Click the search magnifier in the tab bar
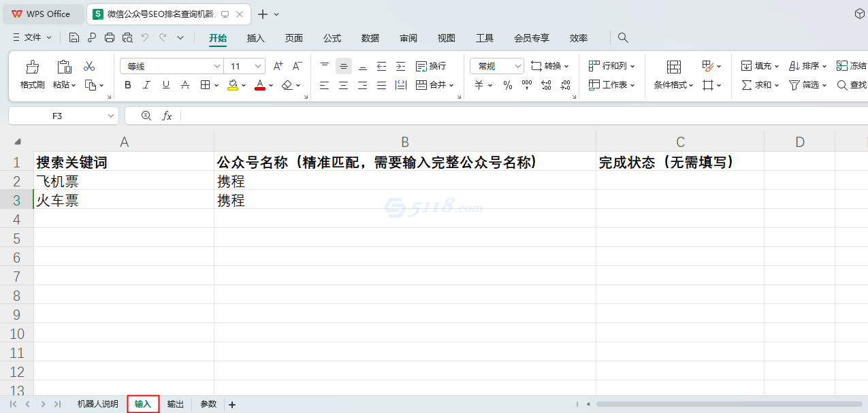Image resolution: width=868 pixels, height=413 pixels. (623, 38)
